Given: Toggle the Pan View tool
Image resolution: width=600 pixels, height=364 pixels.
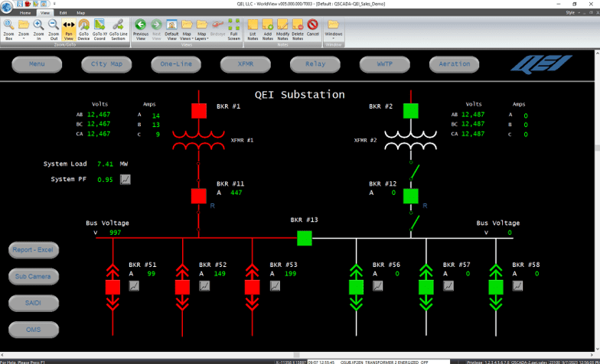Looking at the screenshot, I should click(x=69, y=29).
